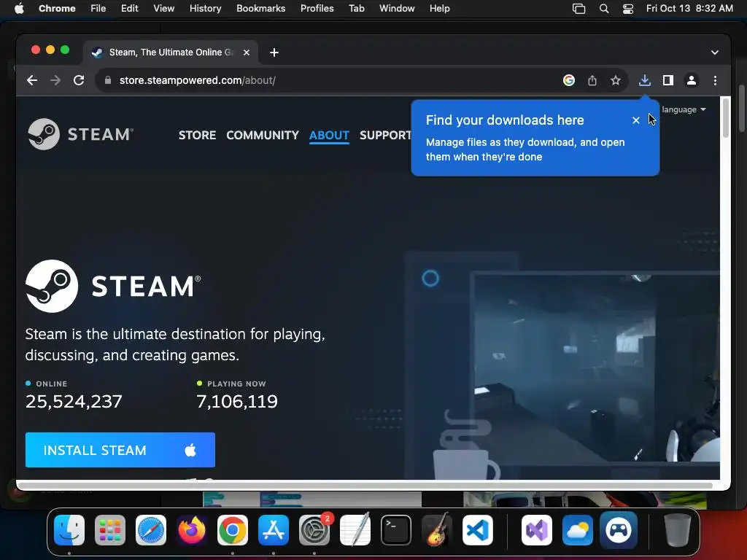Open Weather app from the dock
This screenshot has width=747, height=560.
pyautogui.click(x=578, y=530)
